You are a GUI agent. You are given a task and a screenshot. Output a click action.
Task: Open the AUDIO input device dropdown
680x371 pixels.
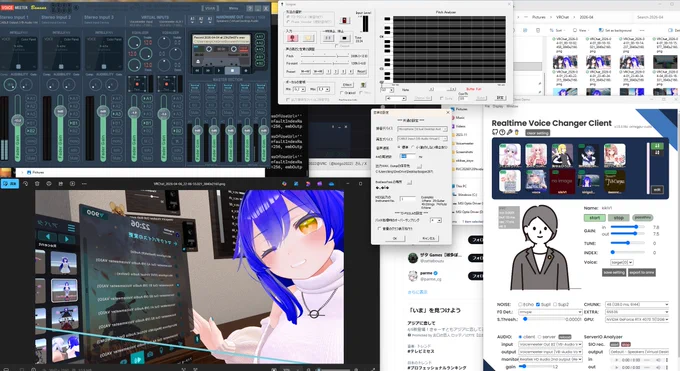pyautogui.click(x=550, y=345)
